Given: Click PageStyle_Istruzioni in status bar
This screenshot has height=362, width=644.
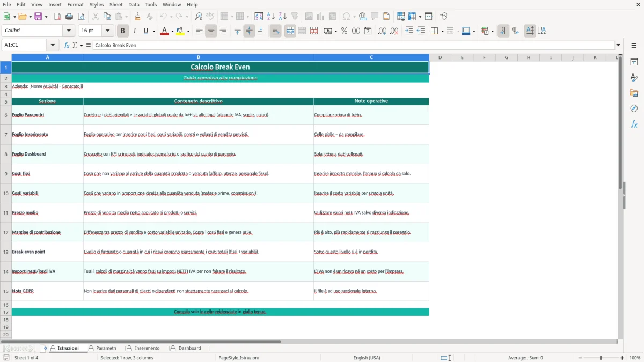Looking at the screenshot, I should click(x=238, y=358).
